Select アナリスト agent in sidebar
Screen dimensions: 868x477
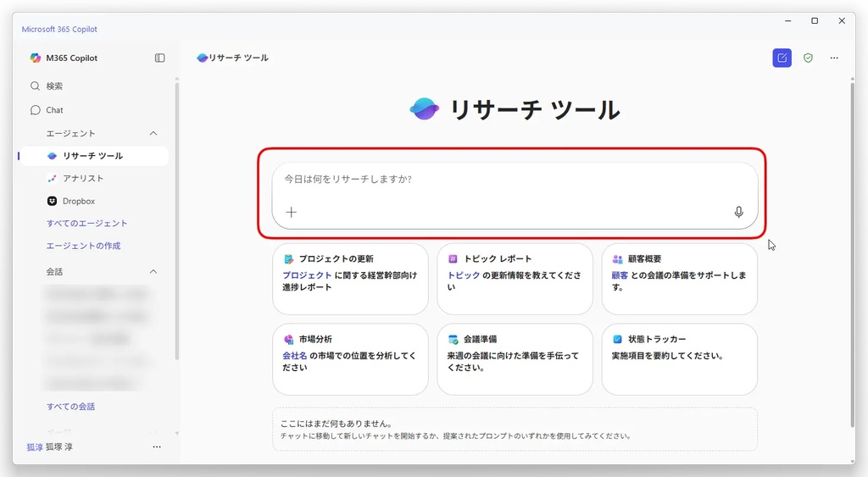click(x=93, y=178)
